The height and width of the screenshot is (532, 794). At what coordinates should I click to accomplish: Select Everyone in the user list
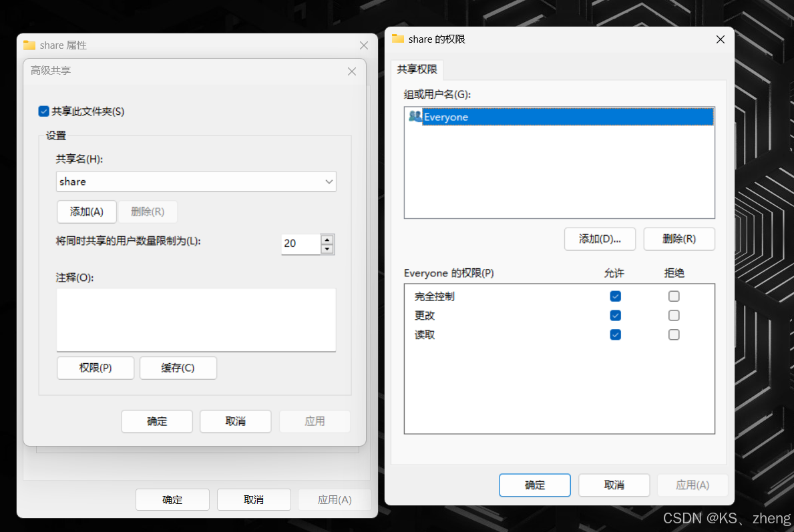[560, 117]
